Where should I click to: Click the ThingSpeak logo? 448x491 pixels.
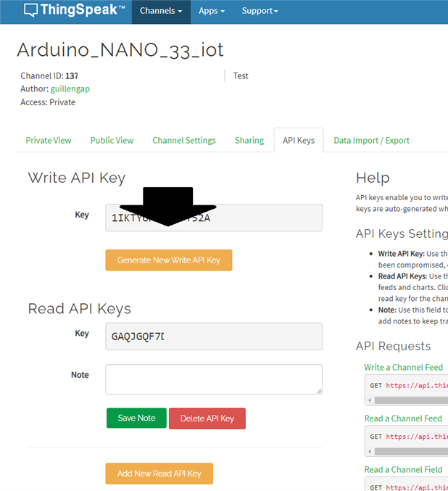point(75,10)
